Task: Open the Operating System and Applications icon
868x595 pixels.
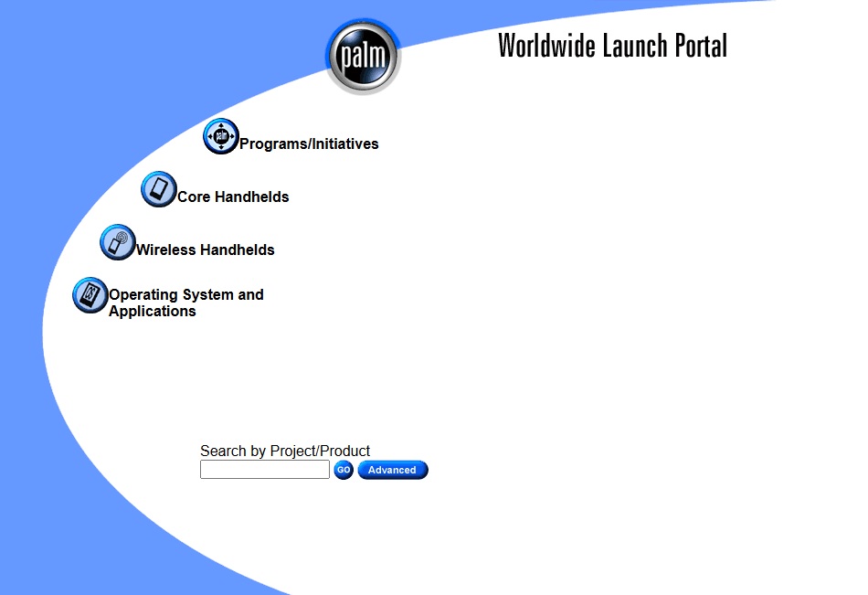Action: tap(90, 295)
